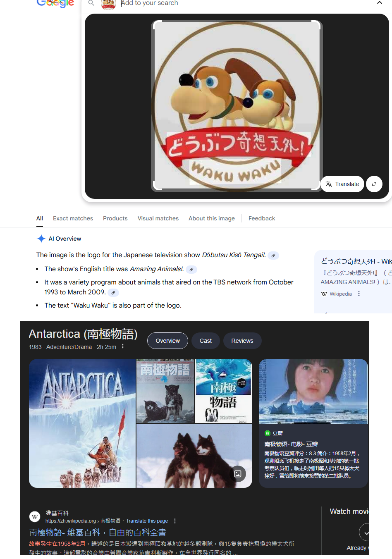Click the image gallery icon on dogs photo
392x559 pixels.
(238, 474)
